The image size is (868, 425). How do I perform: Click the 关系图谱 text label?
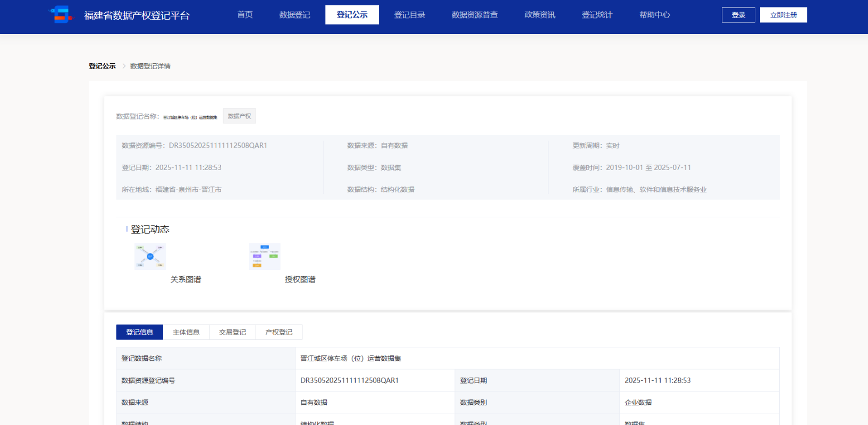pyautogui.click(x=186, y=279)
